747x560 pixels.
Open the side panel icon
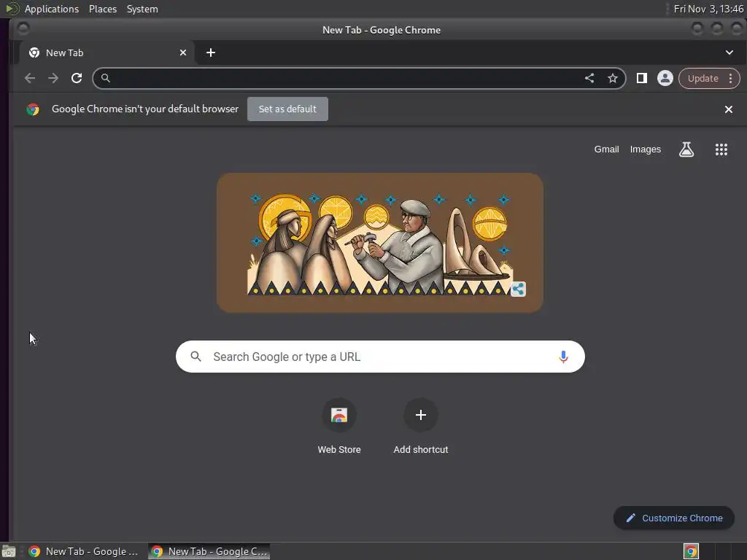pos(642,78)
